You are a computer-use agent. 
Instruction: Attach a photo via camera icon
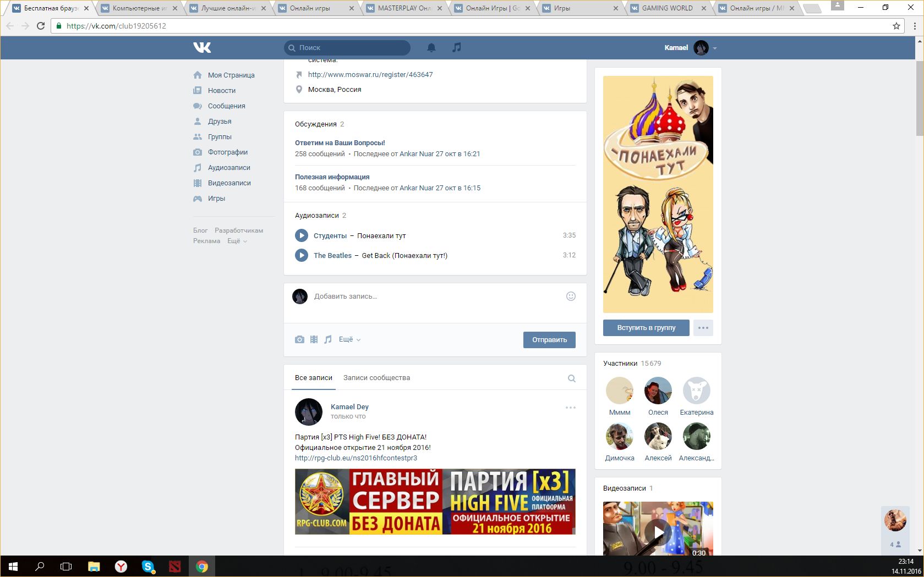[x=299, y=339]
